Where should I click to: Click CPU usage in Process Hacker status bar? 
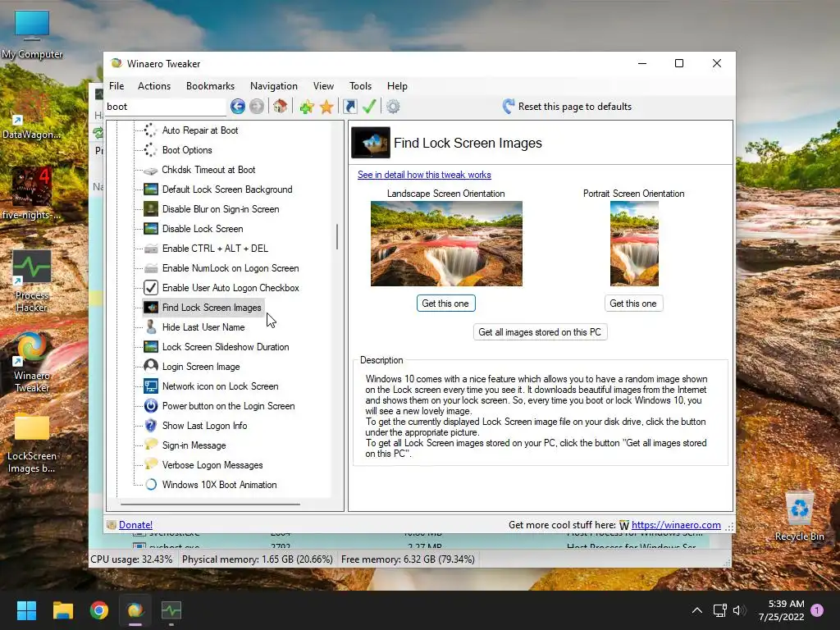coord(132,559)
